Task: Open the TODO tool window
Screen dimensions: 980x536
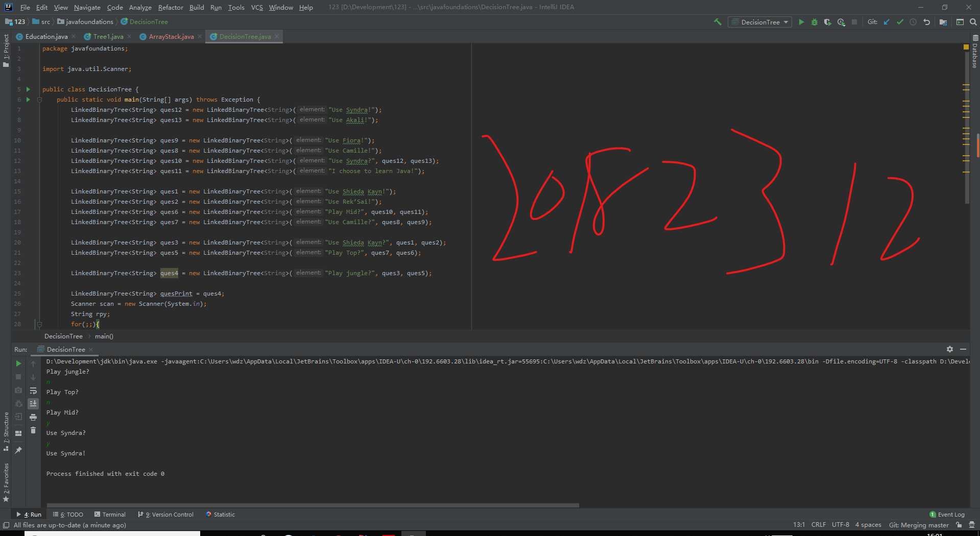Action: point(68,515)
